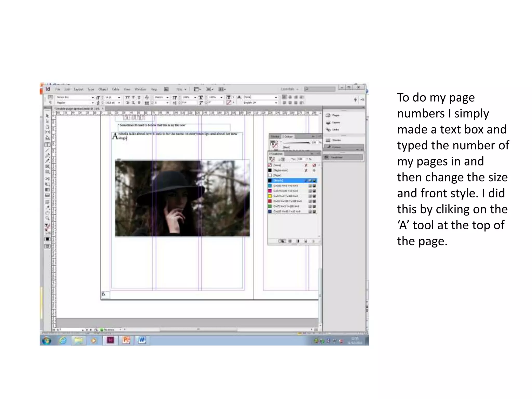Screen dimensions: 532x399
Task: Select the Pencil tool
Action: 47,161
